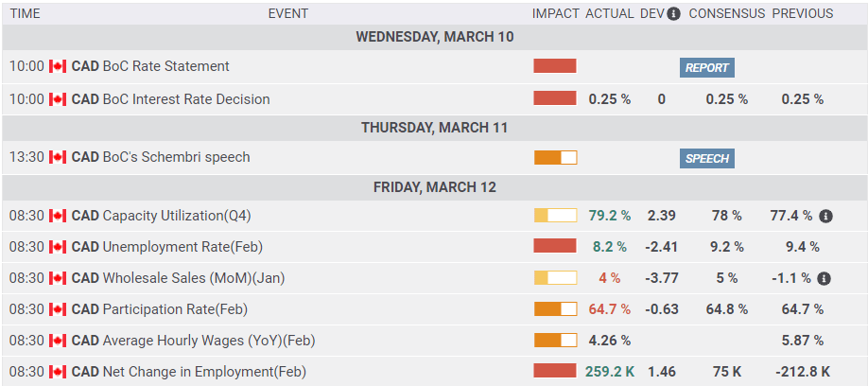This screenshot has height=386, width=868.
Task: Expand the Participation Rate(Feb) event row
Action: pos(175,309)
